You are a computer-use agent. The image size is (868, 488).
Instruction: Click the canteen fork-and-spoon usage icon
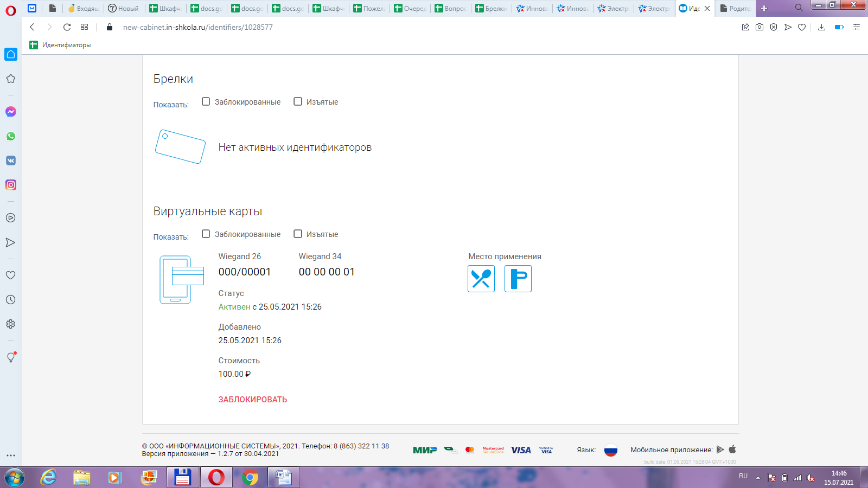(481, 279)
